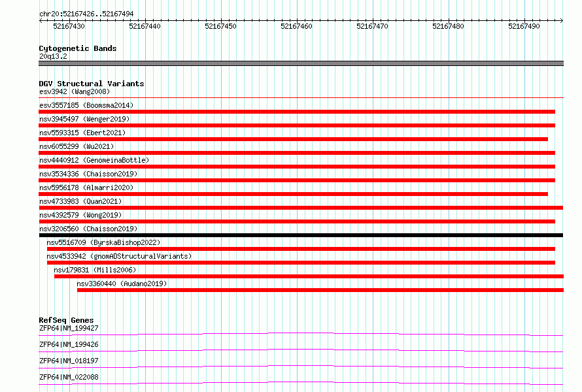Click the chr20:52167426..52167494 region label

(x=86, y=14)
